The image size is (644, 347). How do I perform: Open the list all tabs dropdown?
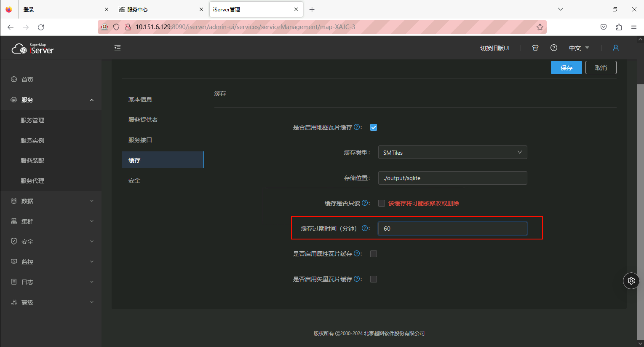pyautogui.click(x=561, y=9)
